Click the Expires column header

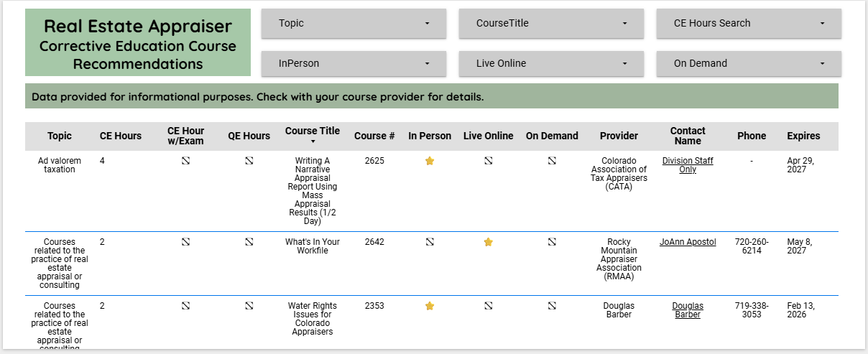803,136
